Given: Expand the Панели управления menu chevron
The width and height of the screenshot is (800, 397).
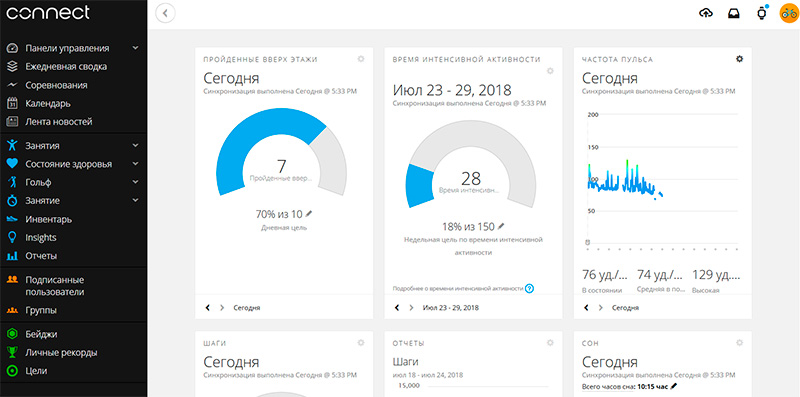Looking at the screenshot, I should pos(135,48).
